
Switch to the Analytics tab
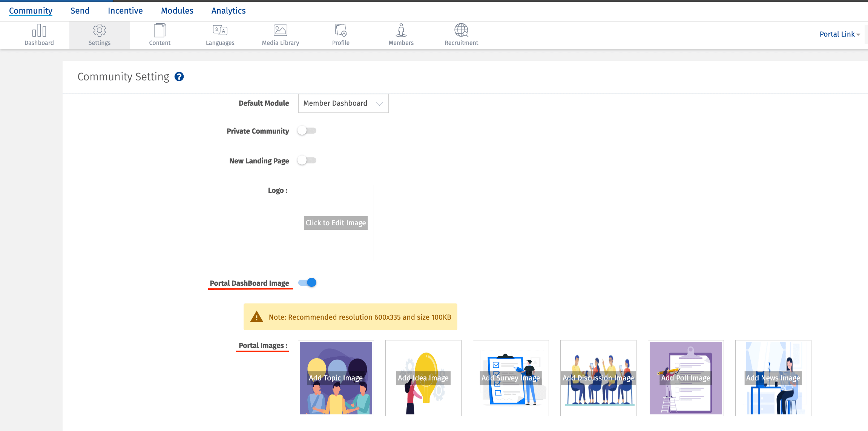(228, 11)
